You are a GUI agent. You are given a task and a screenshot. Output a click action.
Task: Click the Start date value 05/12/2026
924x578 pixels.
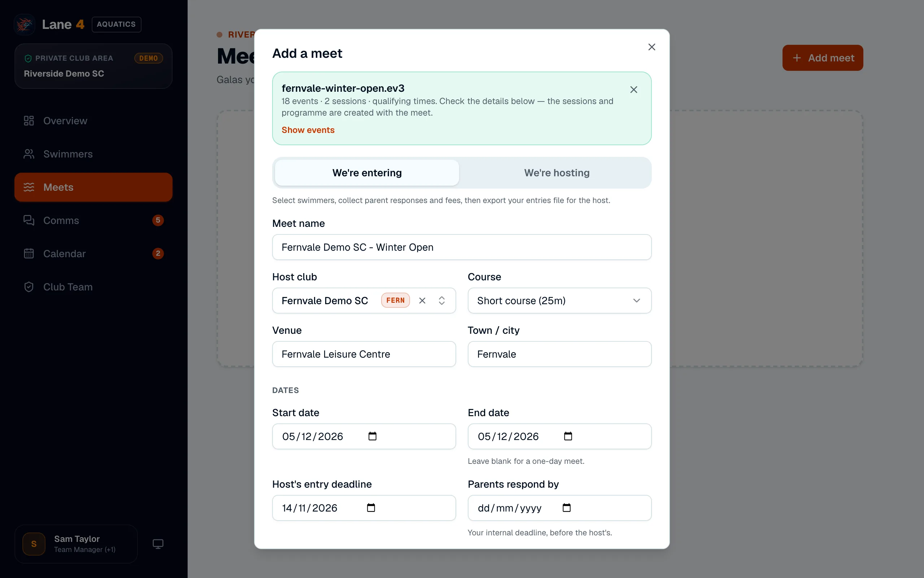click(312, 436)
